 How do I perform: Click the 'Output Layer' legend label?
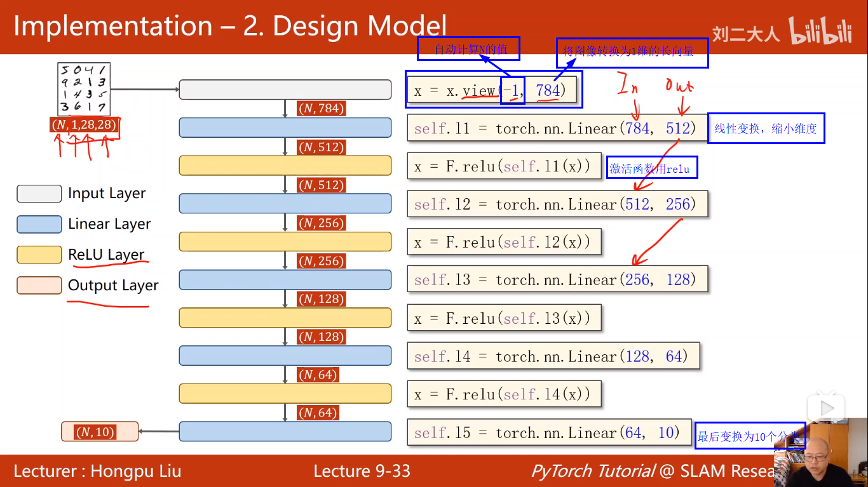[x=113, y=286]
